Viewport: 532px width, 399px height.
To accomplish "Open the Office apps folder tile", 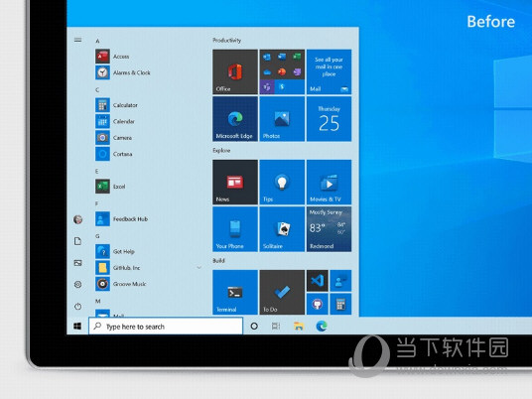I will click(x=282, y=71).
